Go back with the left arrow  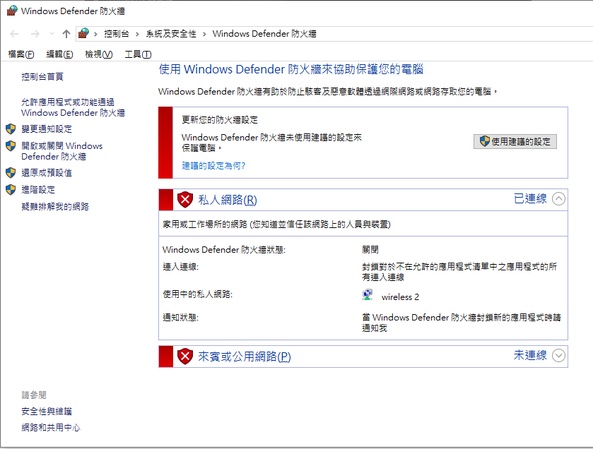pyautogui.click(x=14, y=34)
